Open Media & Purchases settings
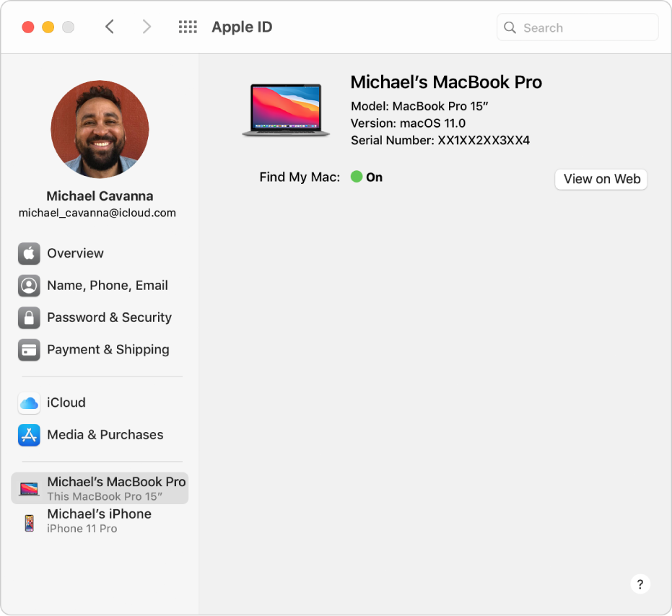Image resolution: width=672 pixels, height=616 pixels. pyautogui.click(x=105, y=434)
